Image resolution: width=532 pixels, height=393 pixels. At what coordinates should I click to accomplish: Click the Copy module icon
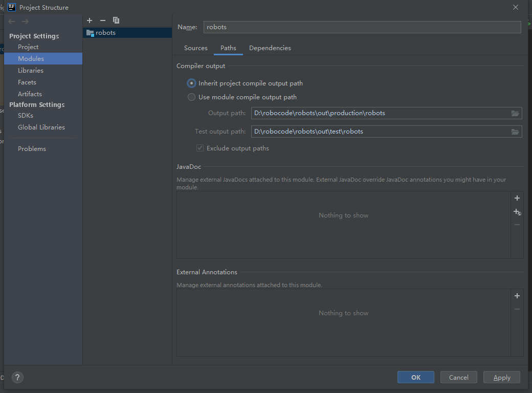click(116, 20)
